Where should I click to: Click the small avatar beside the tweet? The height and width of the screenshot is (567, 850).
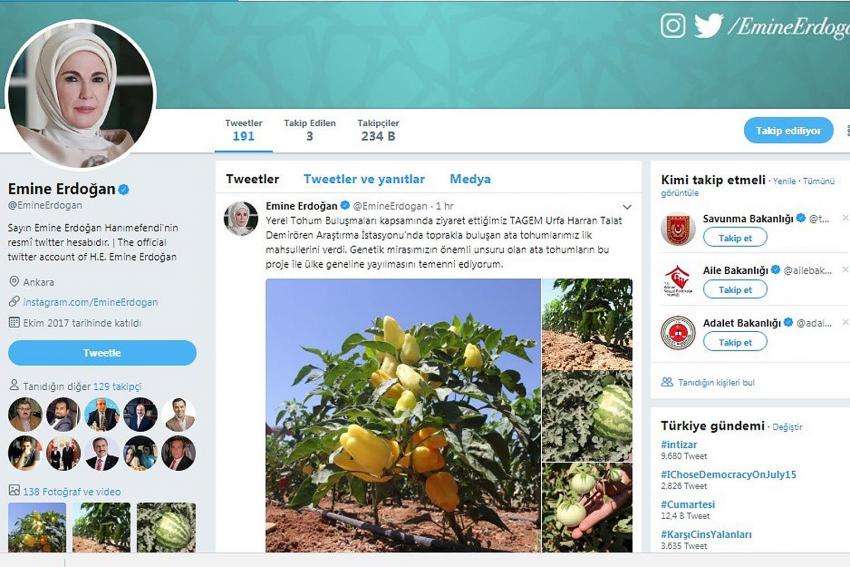tap(241, 218)
